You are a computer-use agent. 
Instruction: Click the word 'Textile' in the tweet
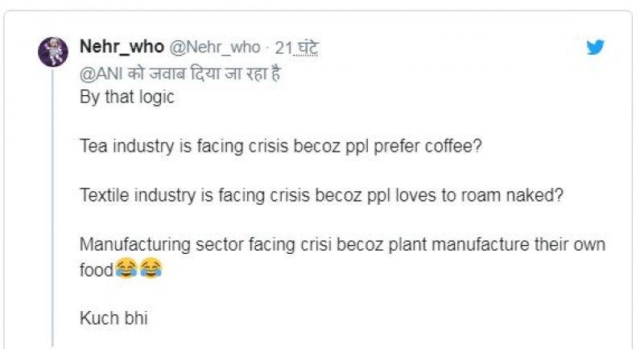tap(101, 196)
